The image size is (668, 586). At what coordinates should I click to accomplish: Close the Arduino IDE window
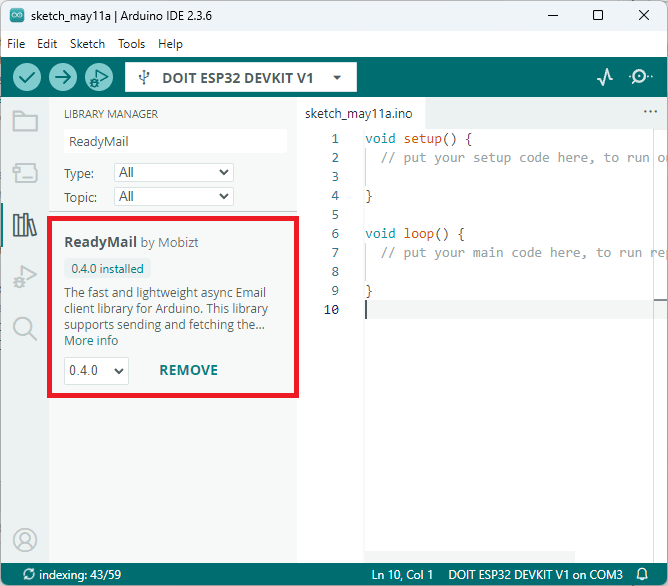(644, 16)
